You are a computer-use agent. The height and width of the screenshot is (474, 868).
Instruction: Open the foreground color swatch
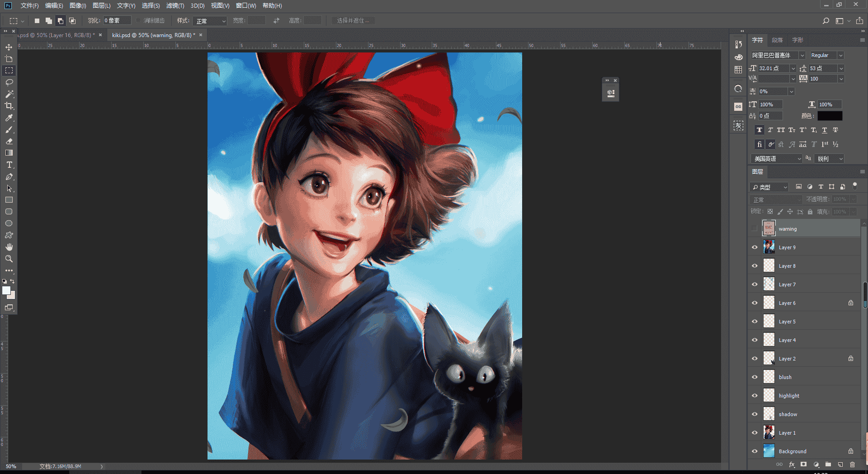pos(6,290)
